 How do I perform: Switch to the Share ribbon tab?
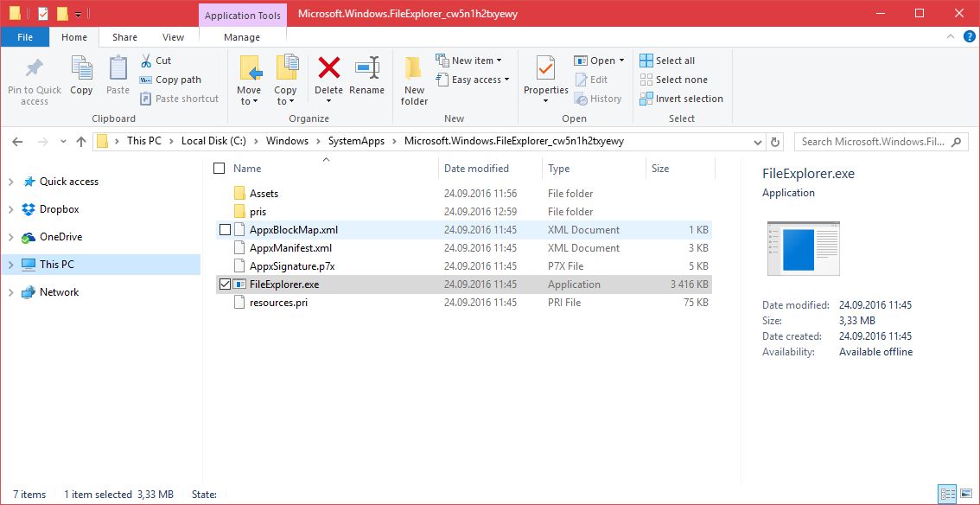(125, 37)
